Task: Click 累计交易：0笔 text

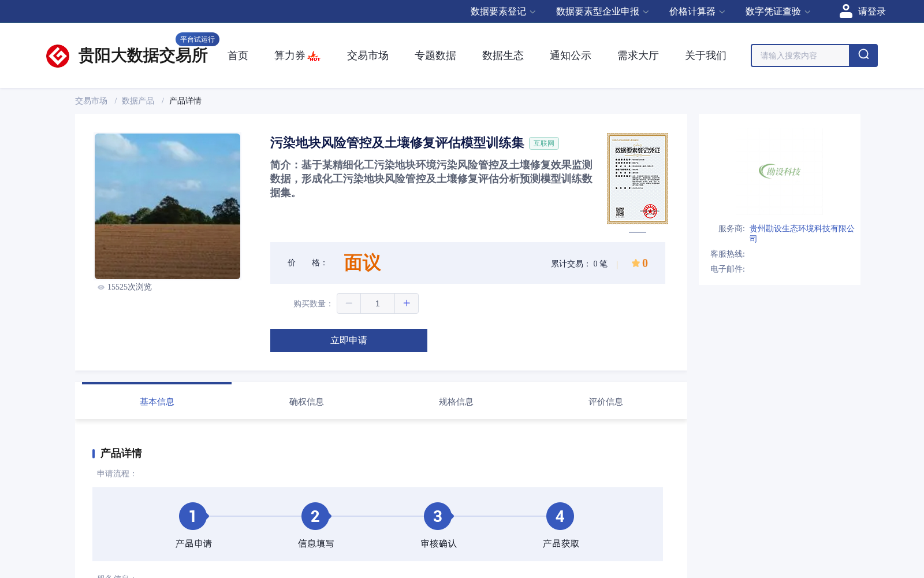Action: point(579,264)
